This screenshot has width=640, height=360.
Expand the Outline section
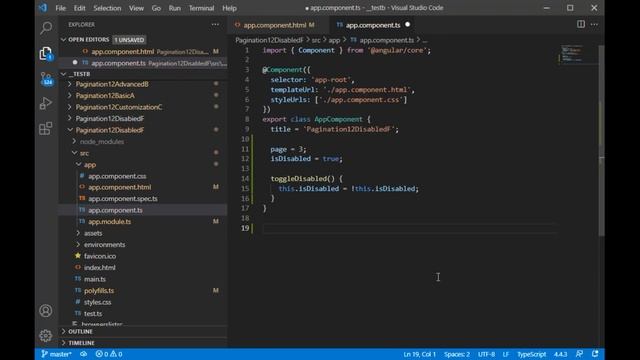[80, 331]
